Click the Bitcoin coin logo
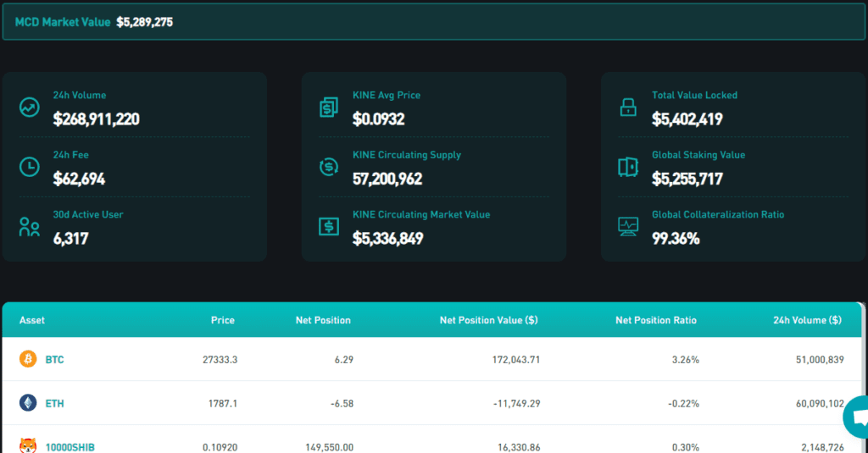Screen dimensions: 868x453 point(28,359)
